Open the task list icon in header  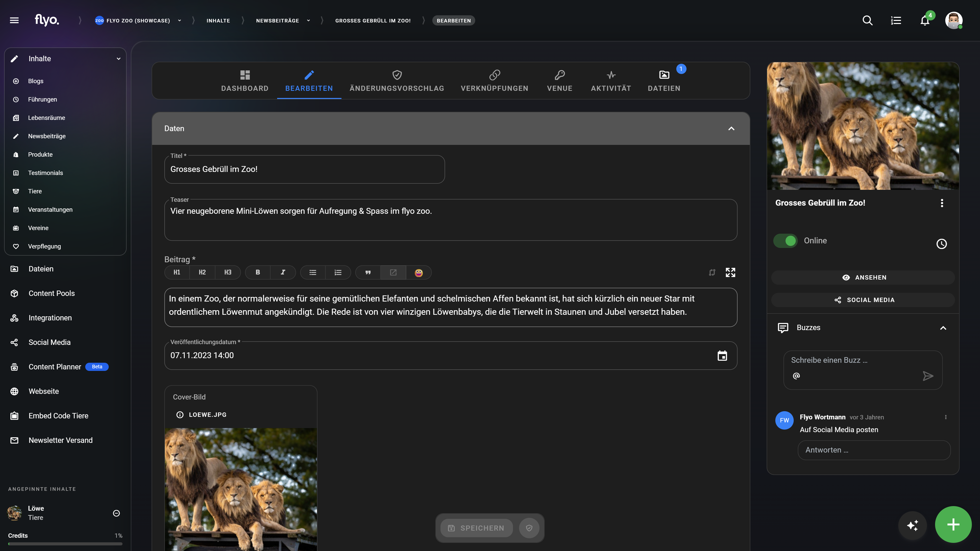(896, 20)
